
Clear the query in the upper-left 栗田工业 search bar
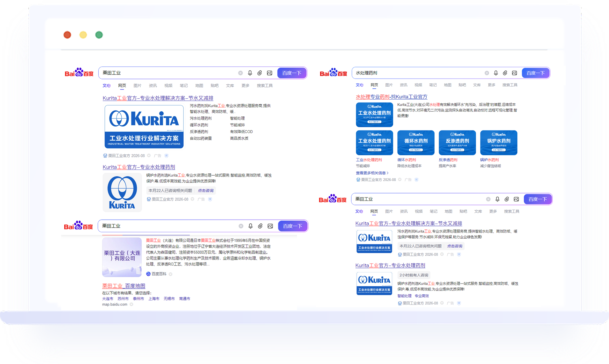(x=240, y=73)
